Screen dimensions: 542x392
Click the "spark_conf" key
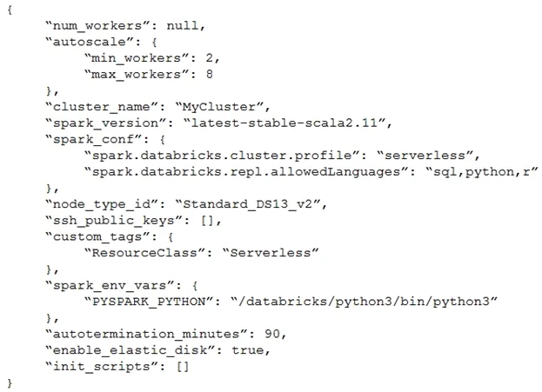tap(93, 140)
